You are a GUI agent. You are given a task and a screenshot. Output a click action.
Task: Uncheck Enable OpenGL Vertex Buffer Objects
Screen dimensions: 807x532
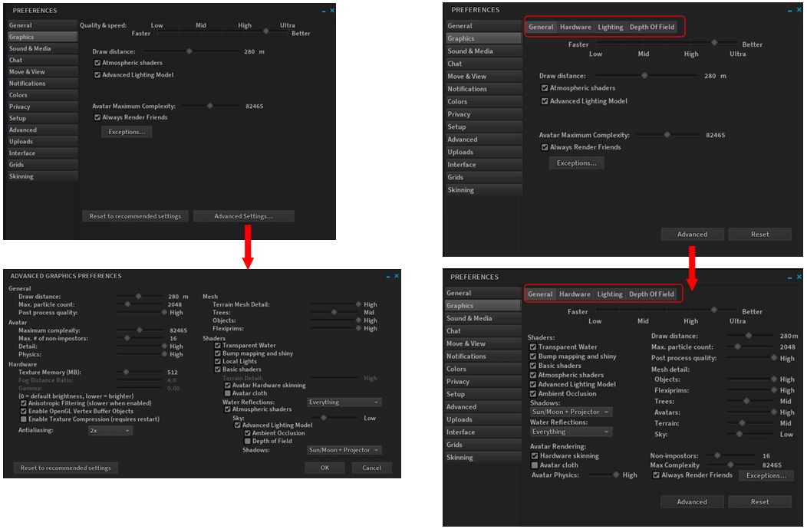point(24,411)
